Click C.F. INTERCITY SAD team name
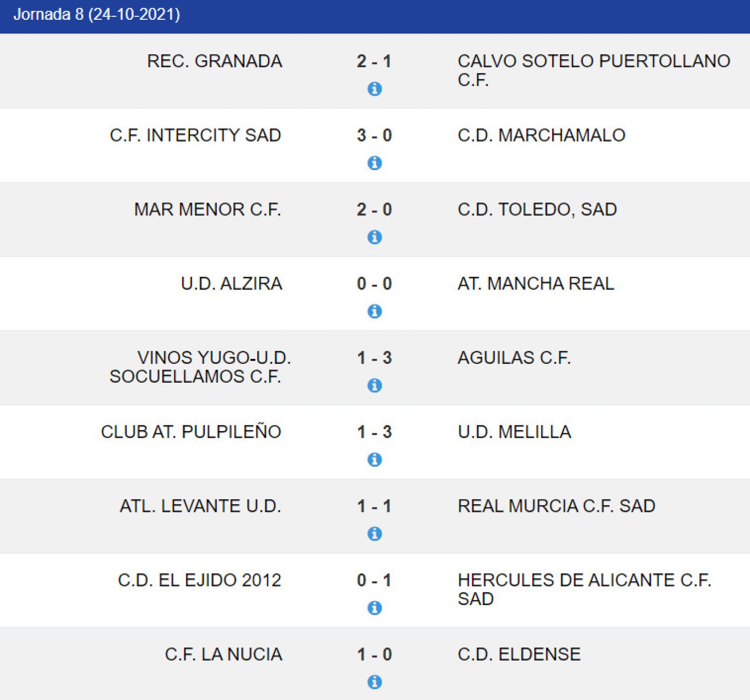750x700 pixels. point(196,135)
